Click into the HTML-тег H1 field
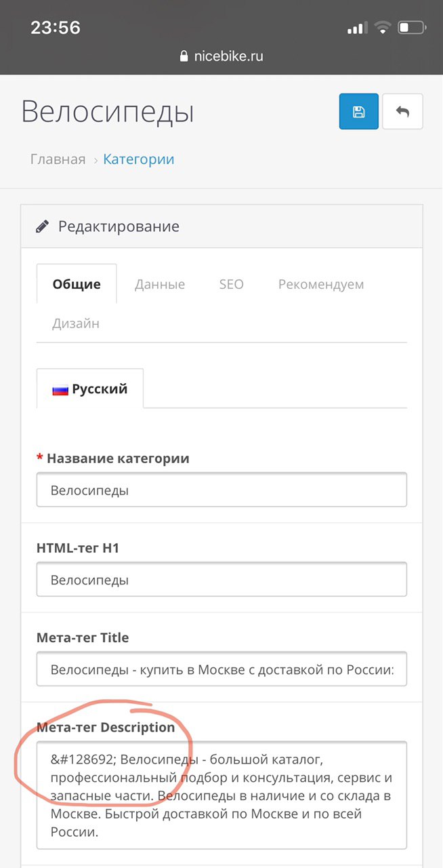This screenshot has height=868, width=443. click(221, 579)
